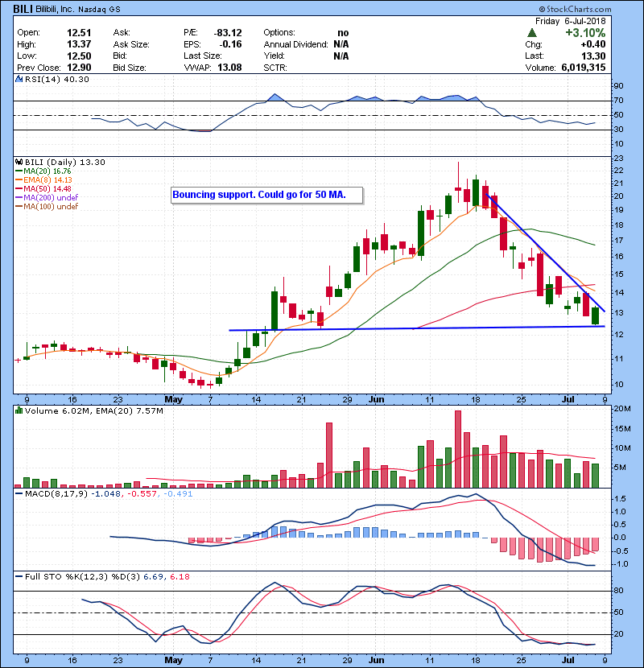The height and width of the screenshot is (668, 644).
Task: Click the MACD histogram value -0.491
Action: point(177,494)
